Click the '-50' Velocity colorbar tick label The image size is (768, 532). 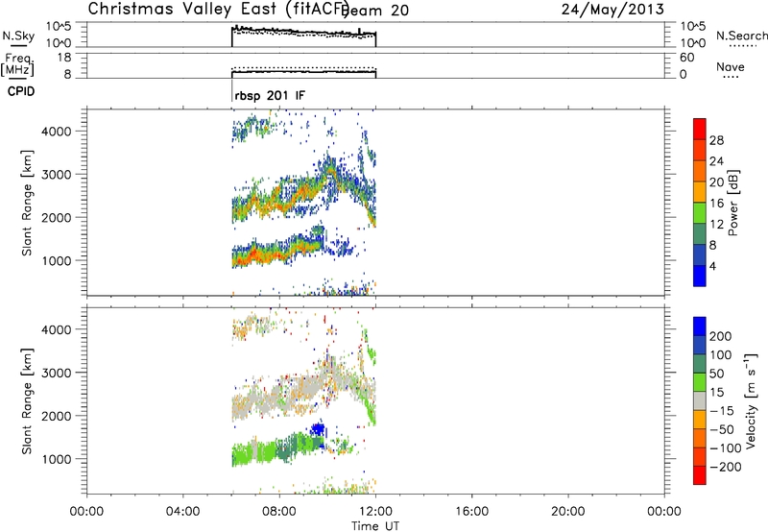tap(722, 429)
